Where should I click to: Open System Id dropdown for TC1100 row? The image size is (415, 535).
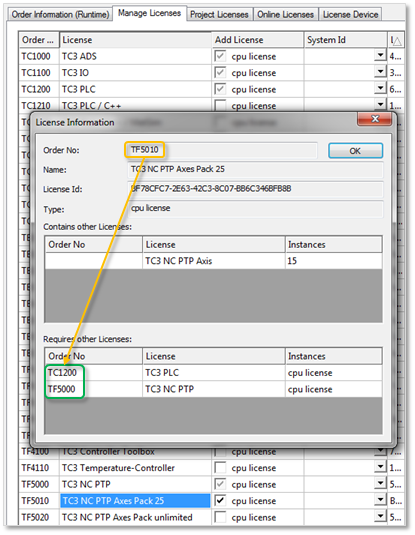(x=380, y=72)
